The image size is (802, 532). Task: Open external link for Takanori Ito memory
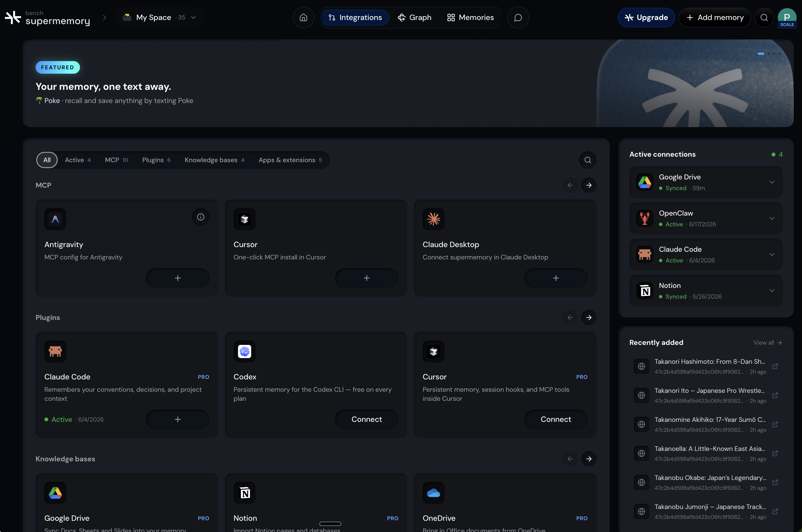(x=775, y=396)
